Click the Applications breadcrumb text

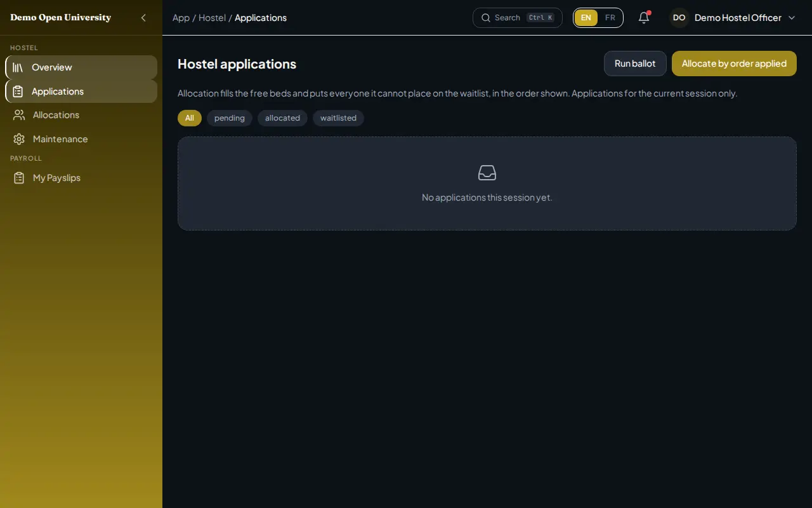click(261, 18)
